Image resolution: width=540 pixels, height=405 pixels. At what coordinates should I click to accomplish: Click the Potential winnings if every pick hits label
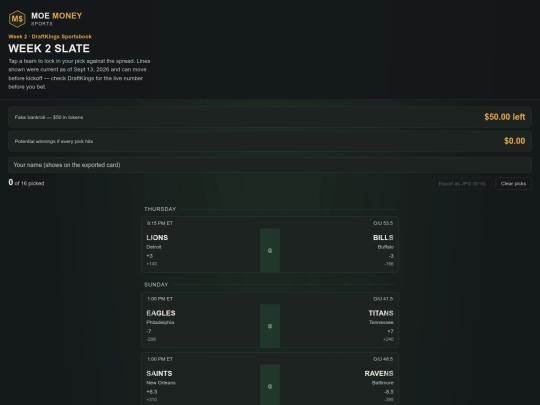54,142
